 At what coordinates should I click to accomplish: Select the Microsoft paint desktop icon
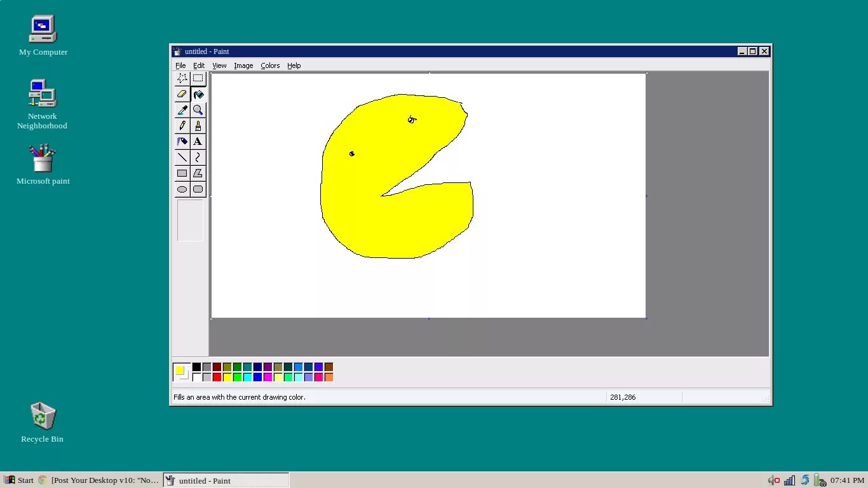point(43,165)
